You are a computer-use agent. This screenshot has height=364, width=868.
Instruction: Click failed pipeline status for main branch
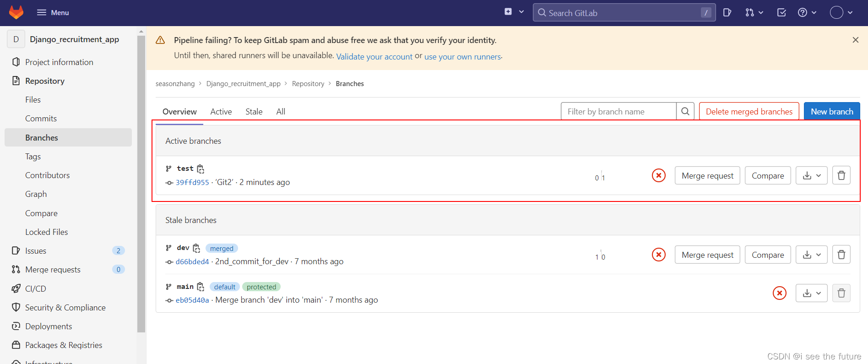(x=780, y=293)
